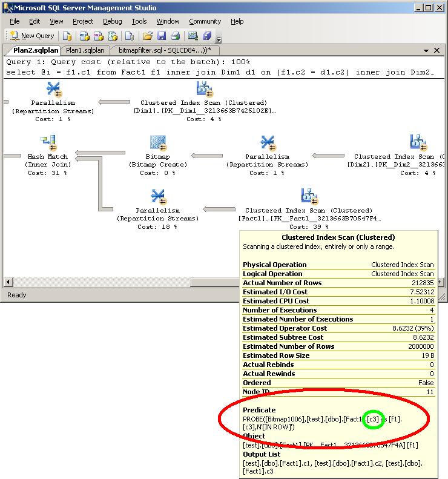Select the Parallelism operator costing 1% beside Bitmap
Viewport: 448px width, 479px height.
(x=267, y=156)
